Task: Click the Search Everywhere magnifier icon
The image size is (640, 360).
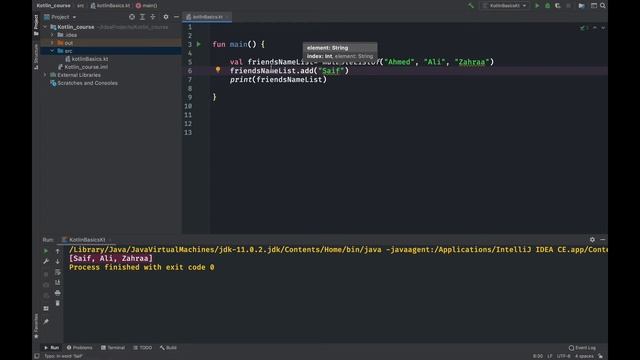Action: [603, 6]
